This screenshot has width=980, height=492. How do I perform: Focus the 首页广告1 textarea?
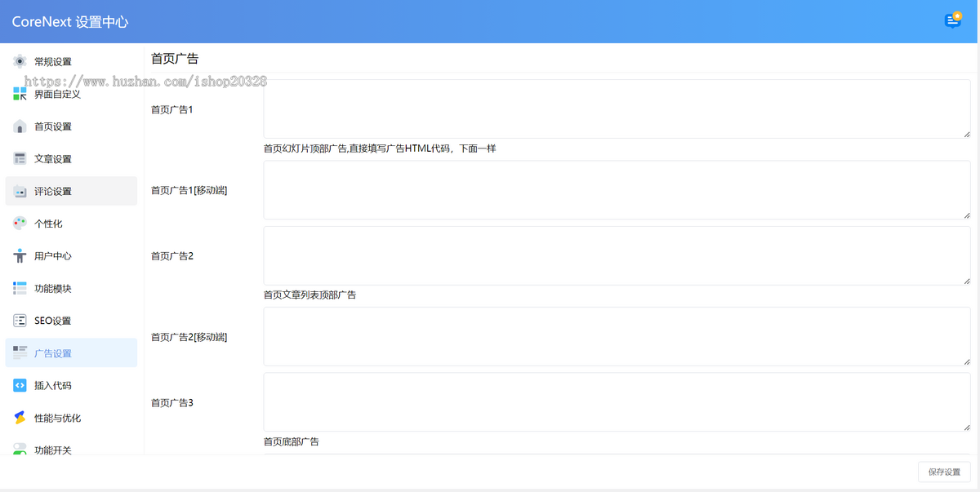tap(617, 109)
